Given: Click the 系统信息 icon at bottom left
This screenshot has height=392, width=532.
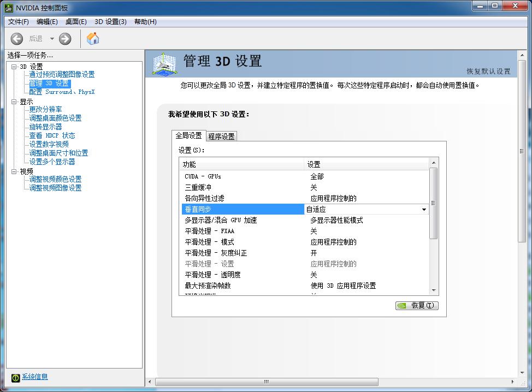Looking at the screenshot, I should click(15, 377).
